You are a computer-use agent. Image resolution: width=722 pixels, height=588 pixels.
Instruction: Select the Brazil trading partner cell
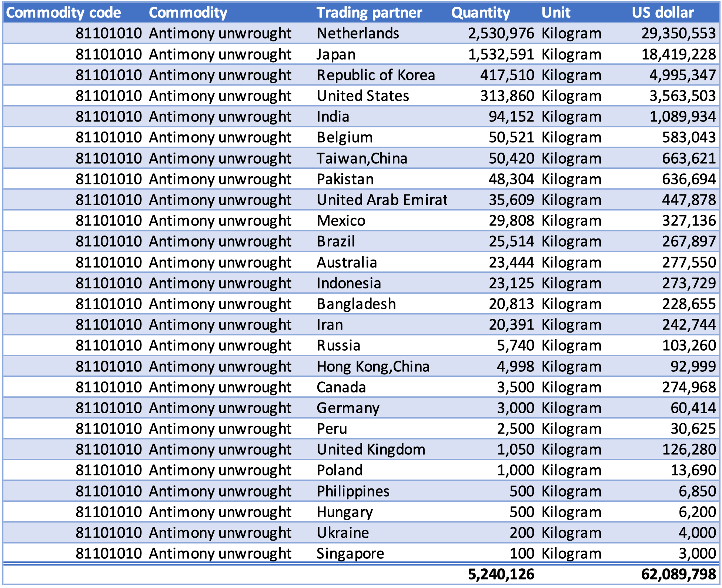click(336, 241)
